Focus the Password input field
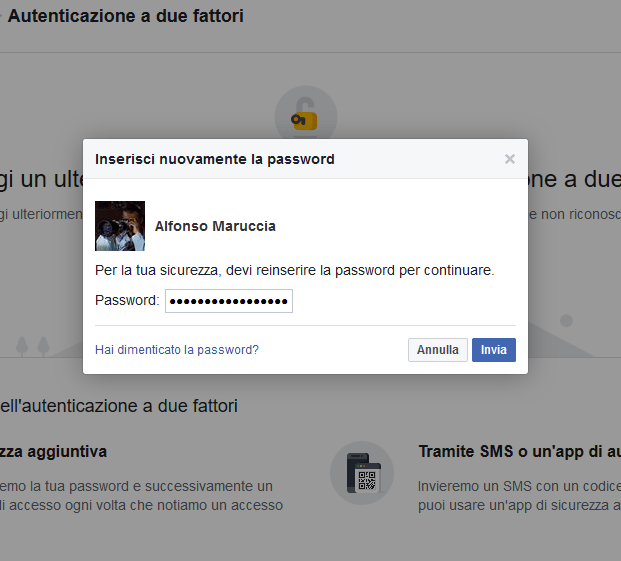 click(229, 301)
